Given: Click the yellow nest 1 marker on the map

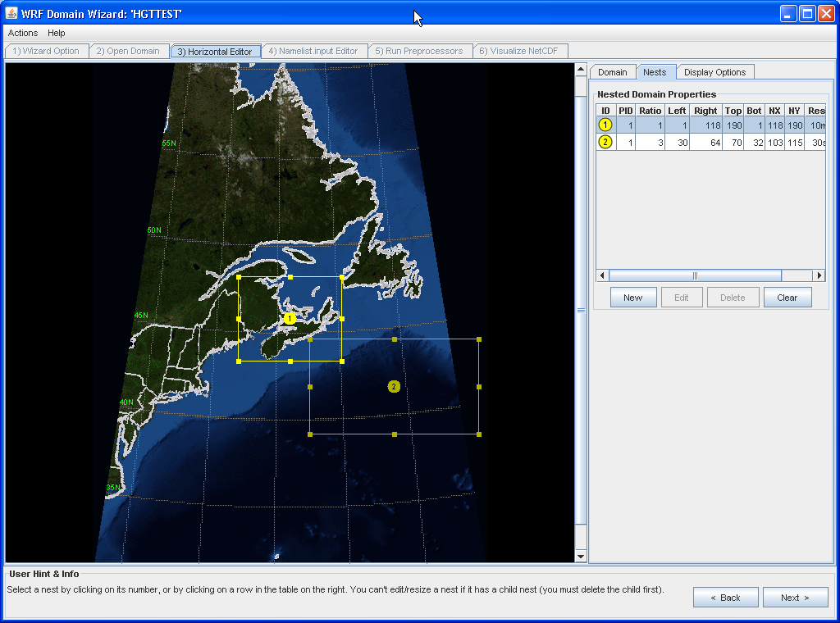Looking at the screenshot, I should pos(289,318).
